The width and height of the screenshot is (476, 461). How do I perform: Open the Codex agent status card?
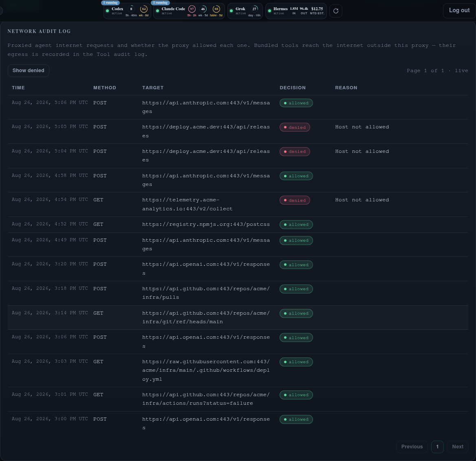click(127, 11)
